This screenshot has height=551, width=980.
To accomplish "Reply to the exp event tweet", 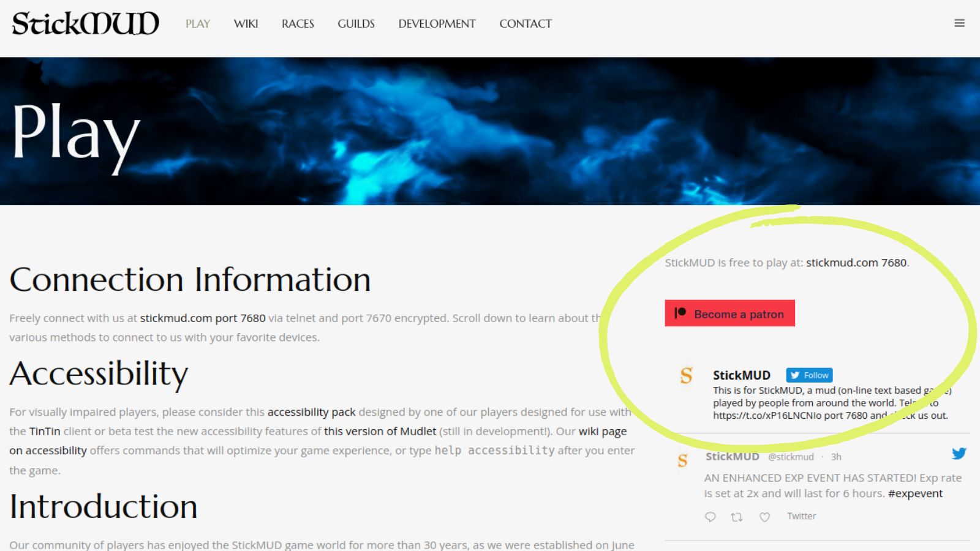I will [x=710, y=517].
